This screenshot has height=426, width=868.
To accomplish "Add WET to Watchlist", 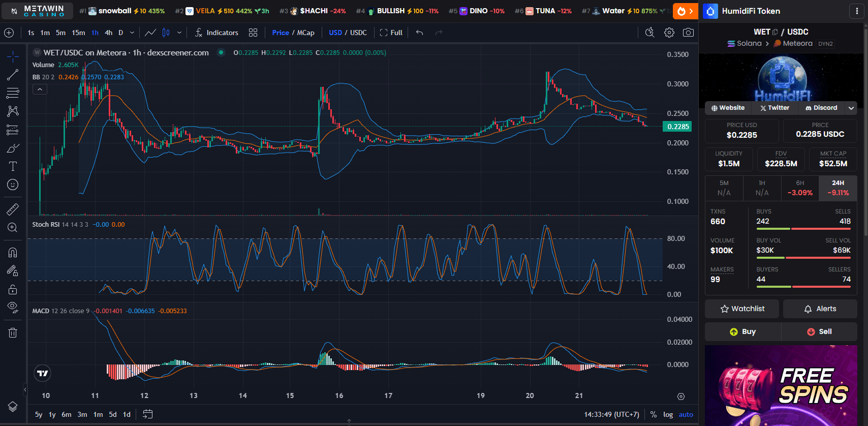I will click(742, 309).
